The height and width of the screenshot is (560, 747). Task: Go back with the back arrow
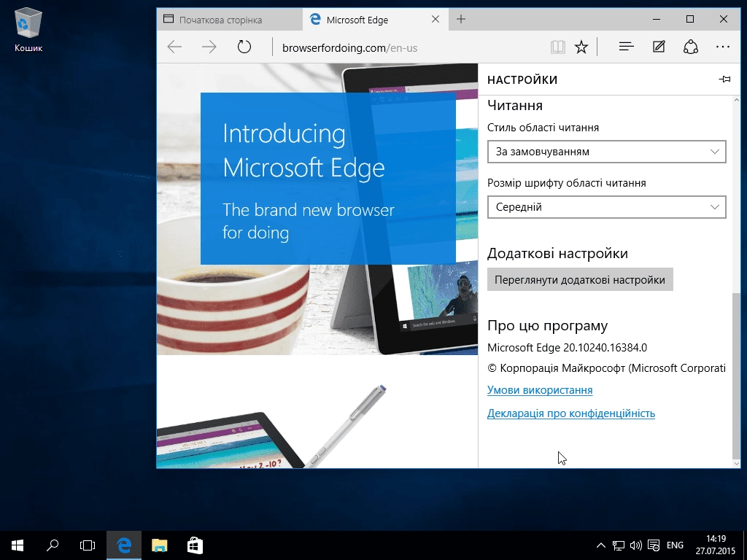174,47
